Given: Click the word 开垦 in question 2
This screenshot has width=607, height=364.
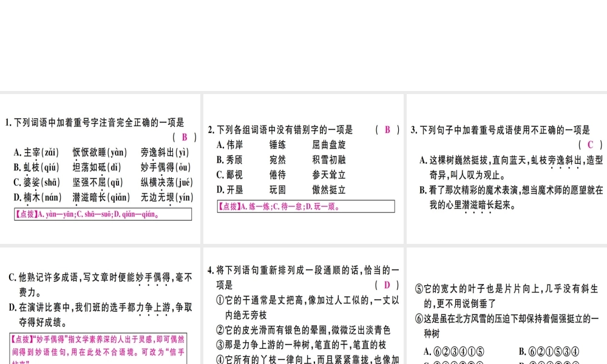Looking at the screenshot, I should (234, 190).
